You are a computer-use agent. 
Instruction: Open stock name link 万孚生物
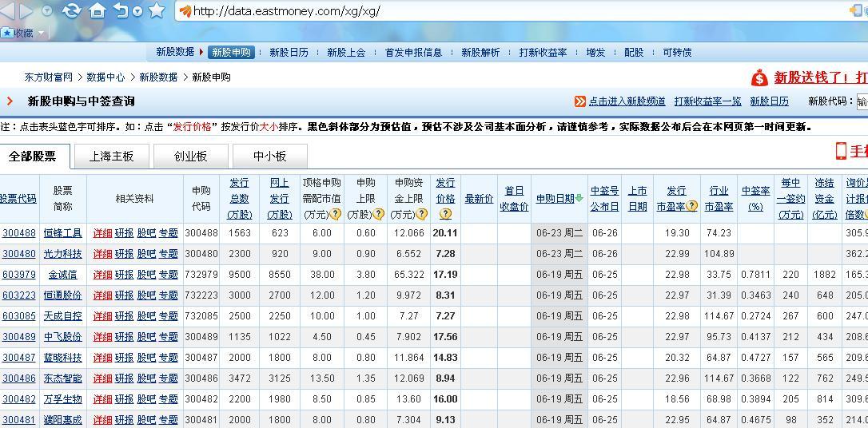click(x=63, y=399)
